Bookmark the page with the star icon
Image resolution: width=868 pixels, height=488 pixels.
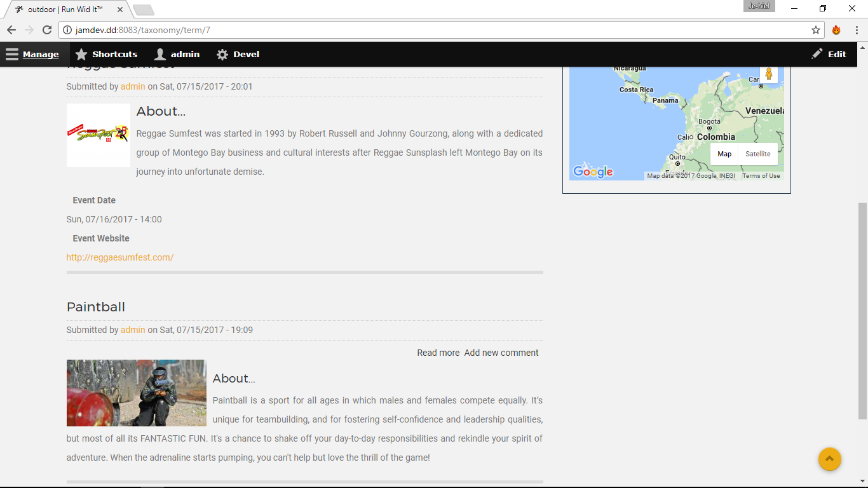click(x=816, y=30)
